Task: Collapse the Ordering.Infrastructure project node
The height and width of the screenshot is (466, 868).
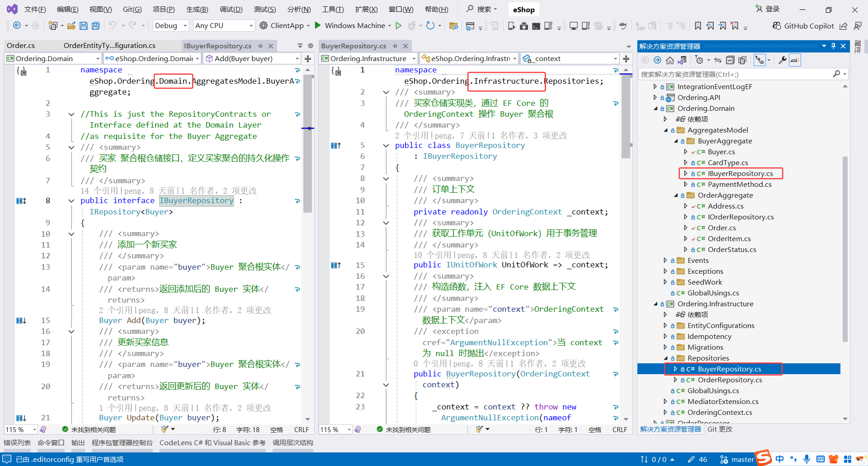Action: click(x=655, y=304)
